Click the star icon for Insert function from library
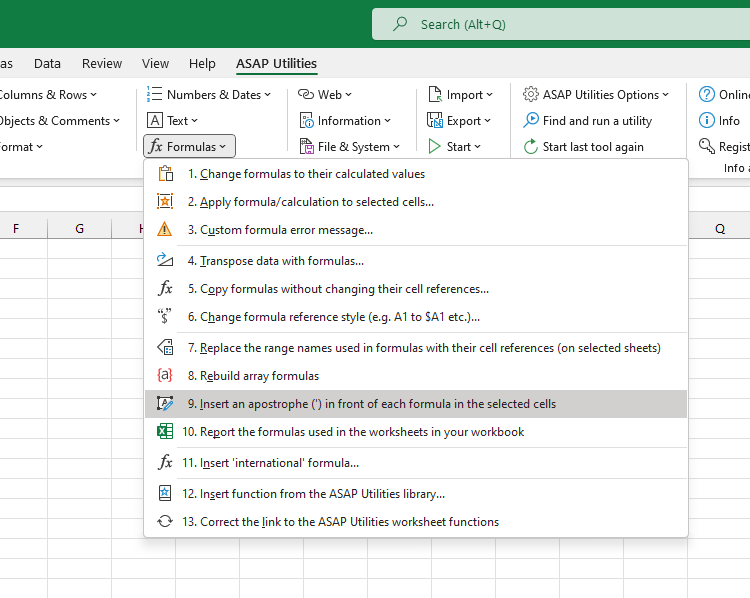750x598 pixels. pos(166,493)
